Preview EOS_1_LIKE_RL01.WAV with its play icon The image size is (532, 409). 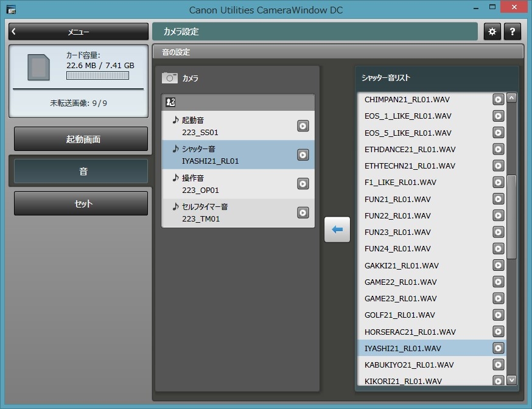click(x=498, y=116)
